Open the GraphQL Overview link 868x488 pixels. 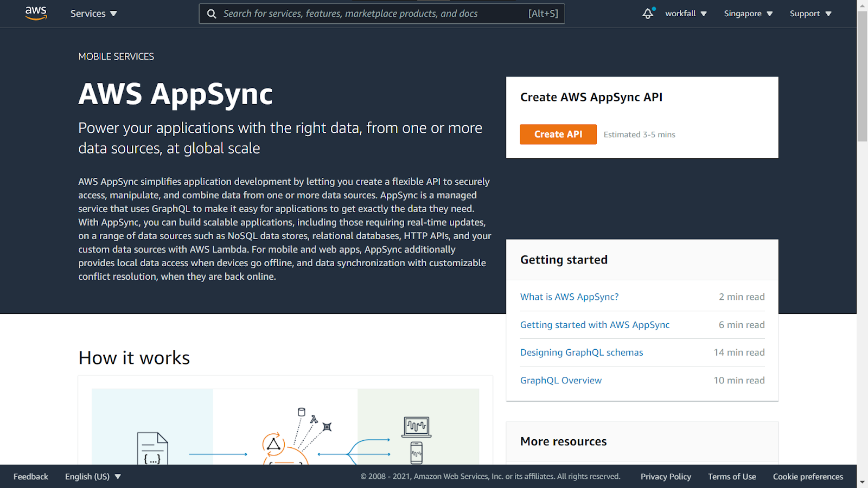pos(561,381)
